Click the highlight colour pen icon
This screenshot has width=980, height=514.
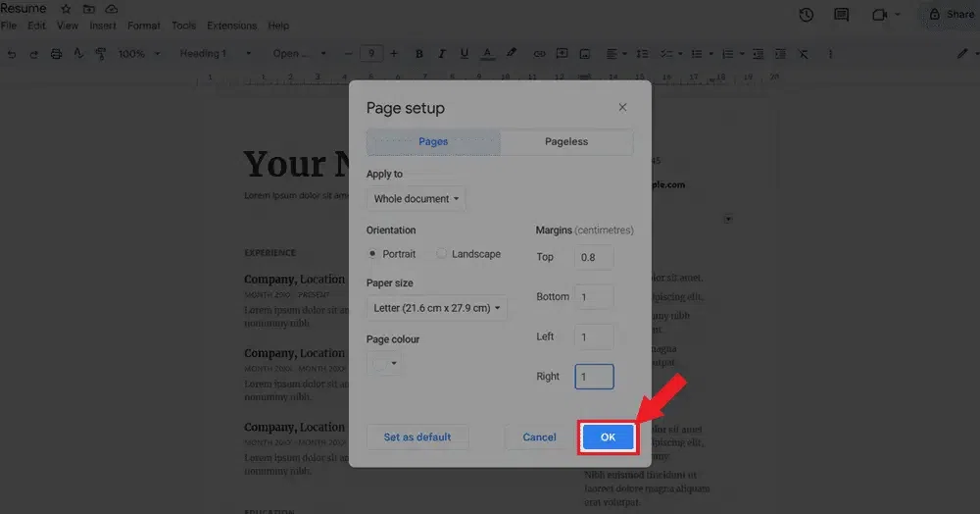coord(512,53)
